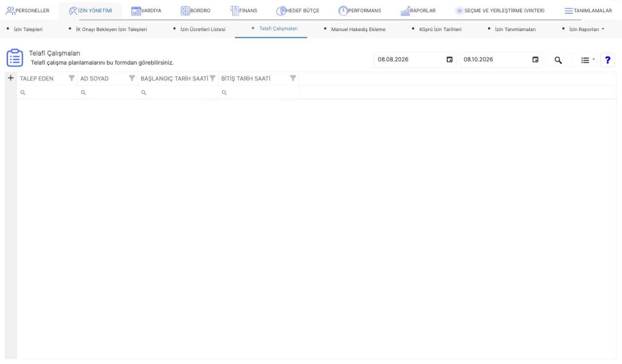Go to the VARDİYA module
Screen dimensions: 622x364
pos(146,11)
